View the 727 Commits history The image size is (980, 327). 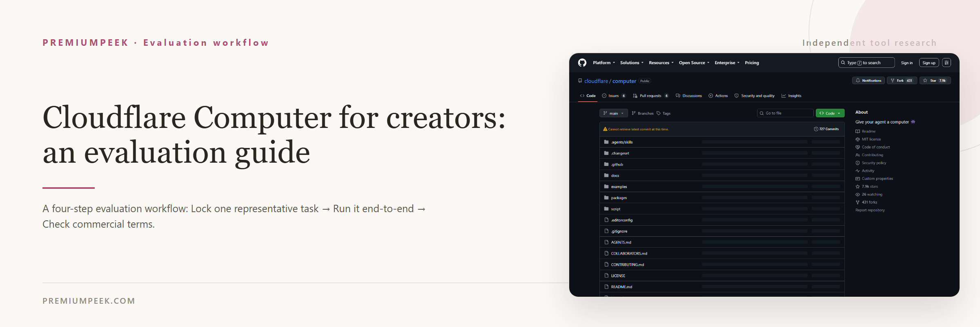pos(826,129)
